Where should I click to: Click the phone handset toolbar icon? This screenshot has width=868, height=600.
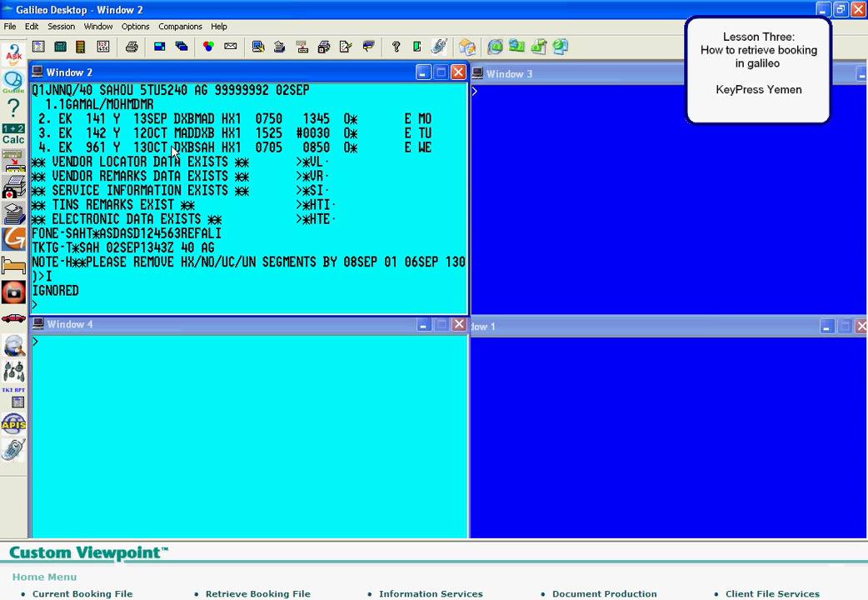(439, 47)
